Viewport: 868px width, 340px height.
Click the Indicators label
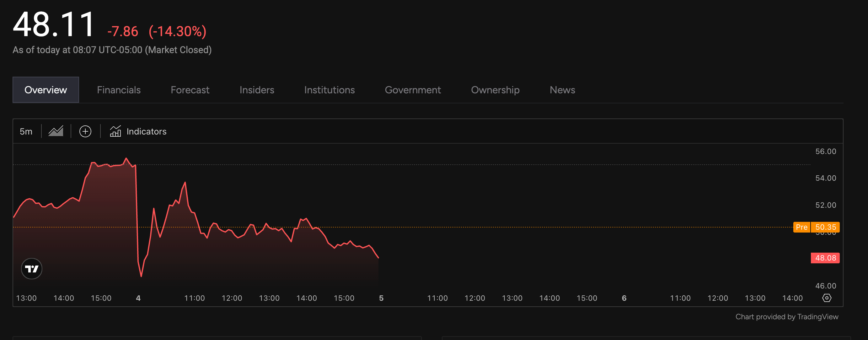146,131
